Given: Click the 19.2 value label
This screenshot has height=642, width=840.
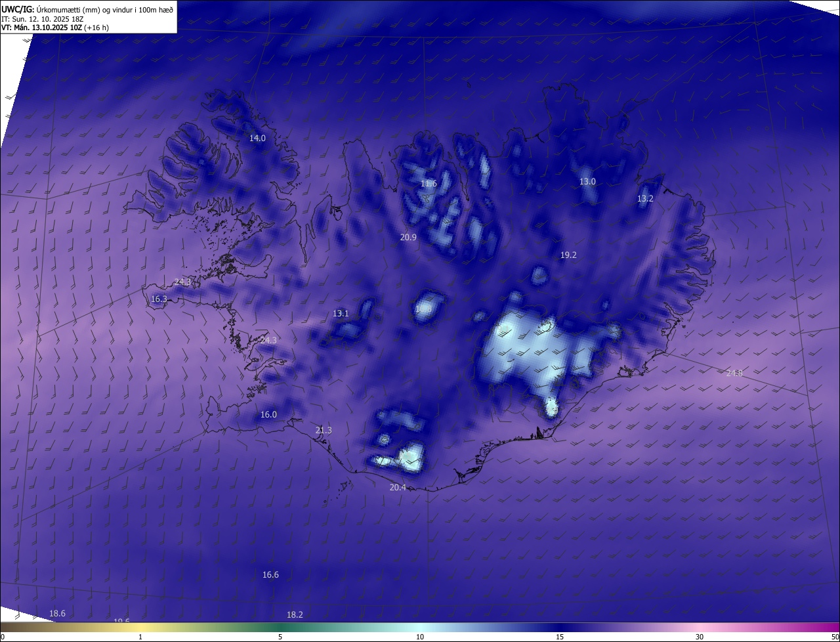Looking at the screenshot, I should pos(568,255).
